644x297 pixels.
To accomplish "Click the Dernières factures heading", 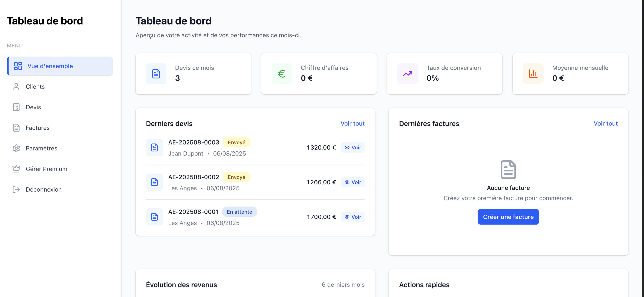I will point(429,123).
